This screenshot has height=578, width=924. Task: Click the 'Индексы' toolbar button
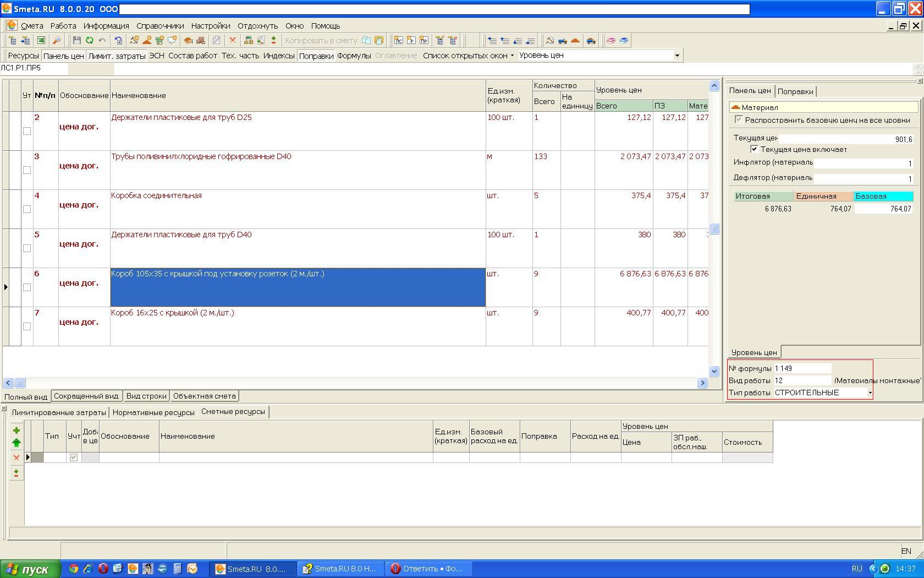[x=278, y=55]
